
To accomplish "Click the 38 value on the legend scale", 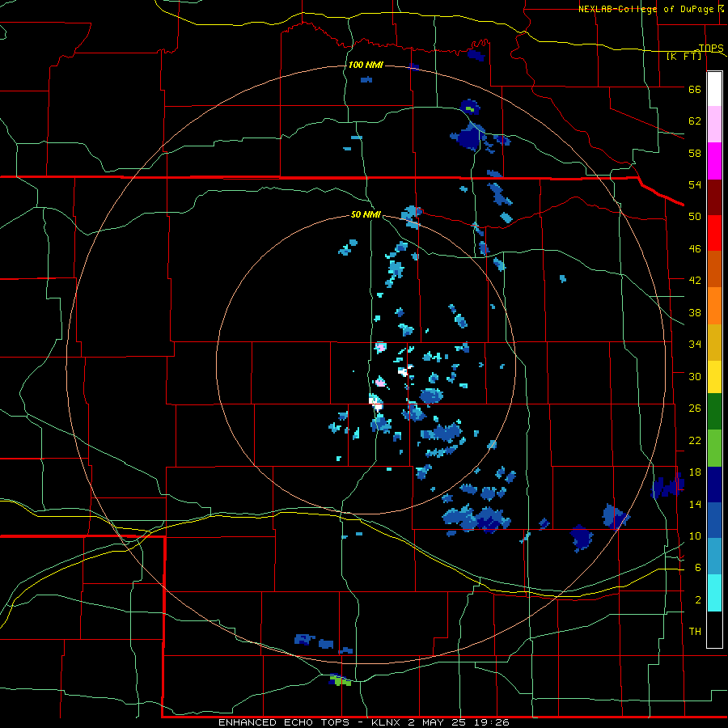I will pyautogui.click(x=695, y=312).
